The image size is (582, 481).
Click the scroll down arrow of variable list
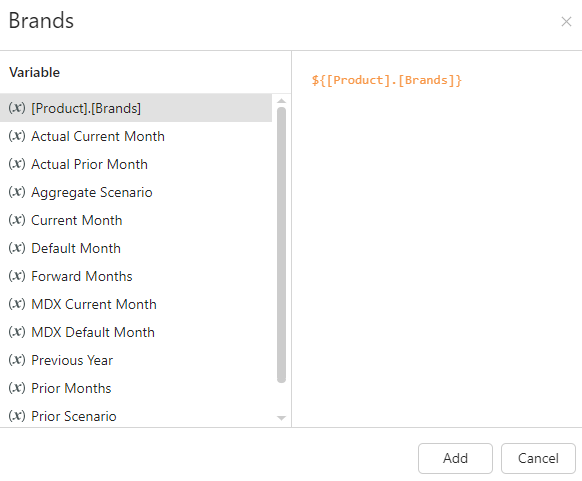pos(281,418)
